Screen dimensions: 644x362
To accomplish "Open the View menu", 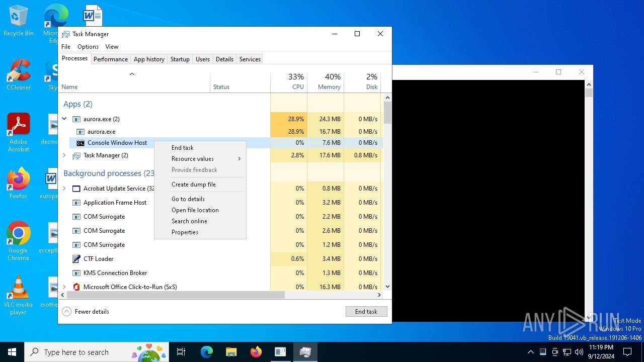I will [x=112, y=47].
